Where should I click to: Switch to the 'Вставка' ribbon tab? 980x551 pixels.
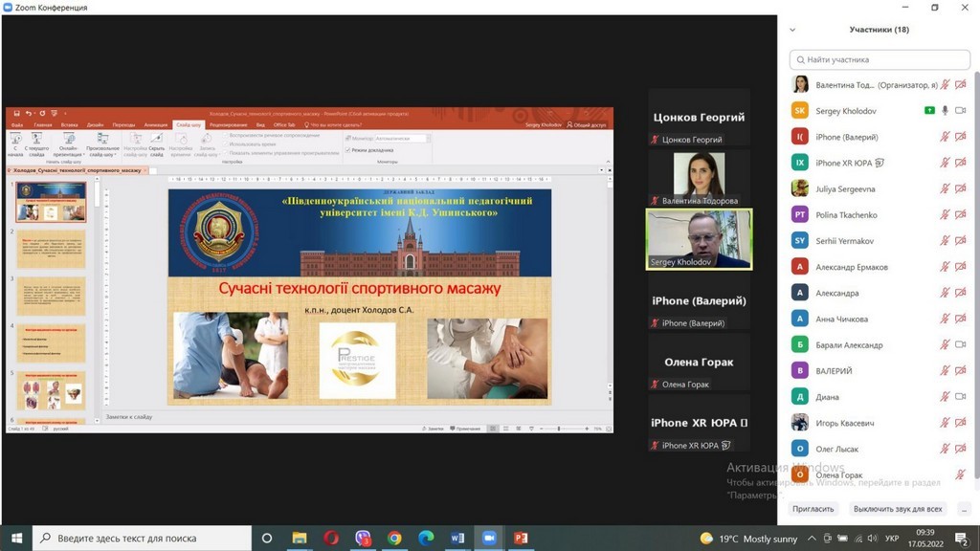pyautogui.click(x=69, y=125)
